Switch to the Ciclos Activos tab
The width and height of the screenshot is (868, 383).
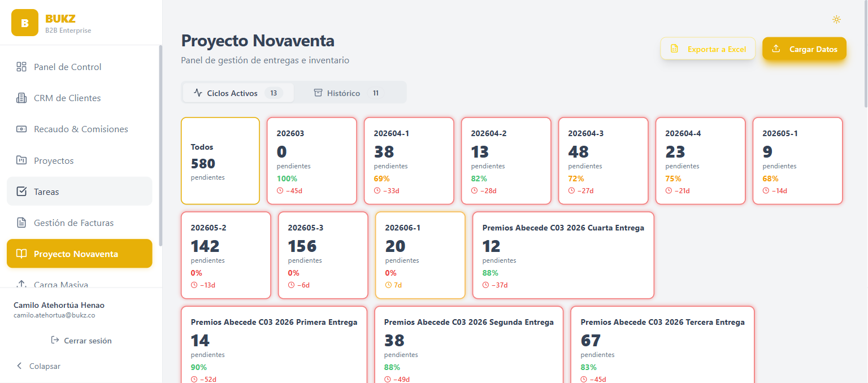click(238, 93)
